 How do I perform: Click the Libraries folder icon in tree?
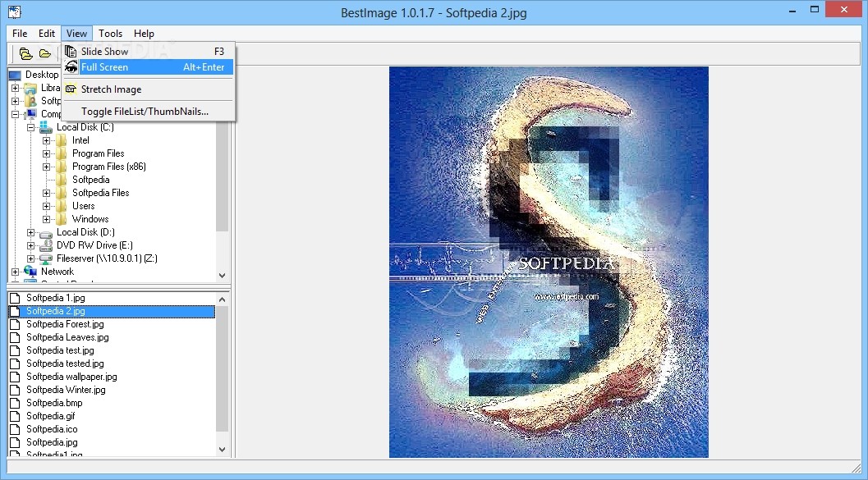pos(30,88)
